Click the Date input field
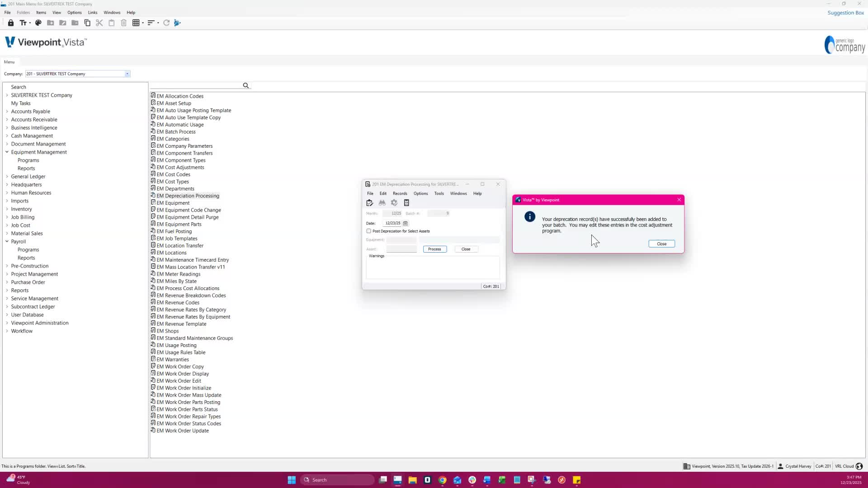 point(392,223)
